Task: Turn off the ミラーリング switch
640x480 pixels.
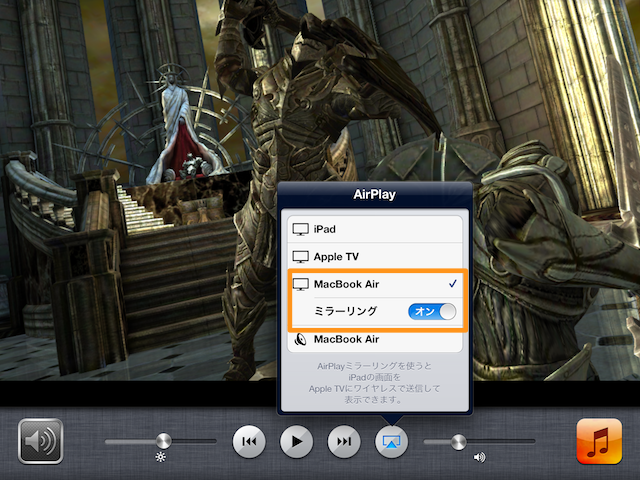Action: [x=432, y=311]
